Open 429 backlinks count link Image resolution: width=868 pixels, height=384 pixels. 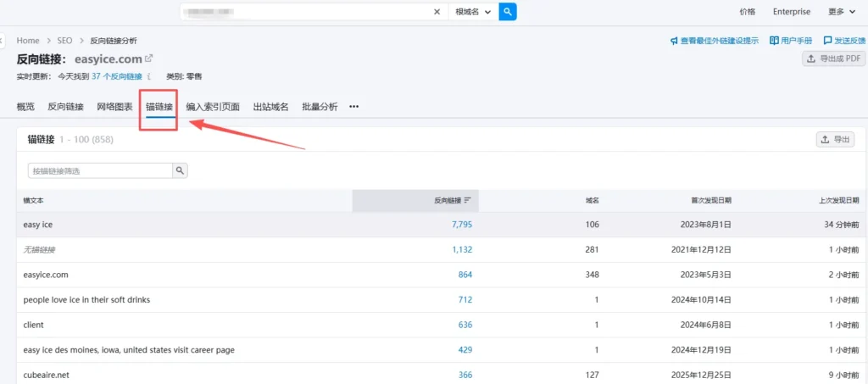(x=465, y=350)
